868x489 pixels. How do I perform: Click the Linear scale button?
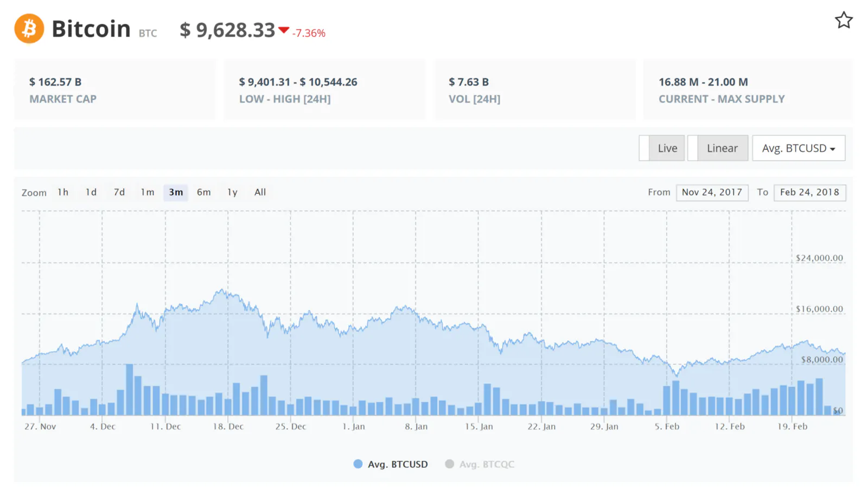pos(722,148)
